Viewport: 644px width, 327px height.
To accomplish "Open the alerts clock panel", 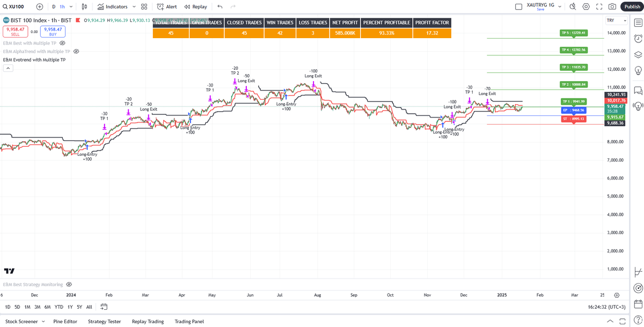I will click(x=638, y=38).
